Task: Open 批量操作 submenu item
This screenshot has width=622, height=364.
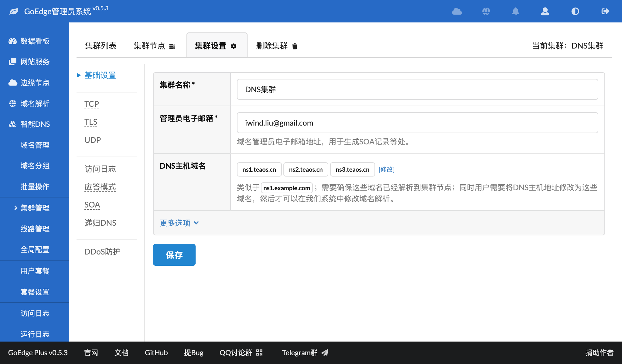Action: [x=35, y=187]
